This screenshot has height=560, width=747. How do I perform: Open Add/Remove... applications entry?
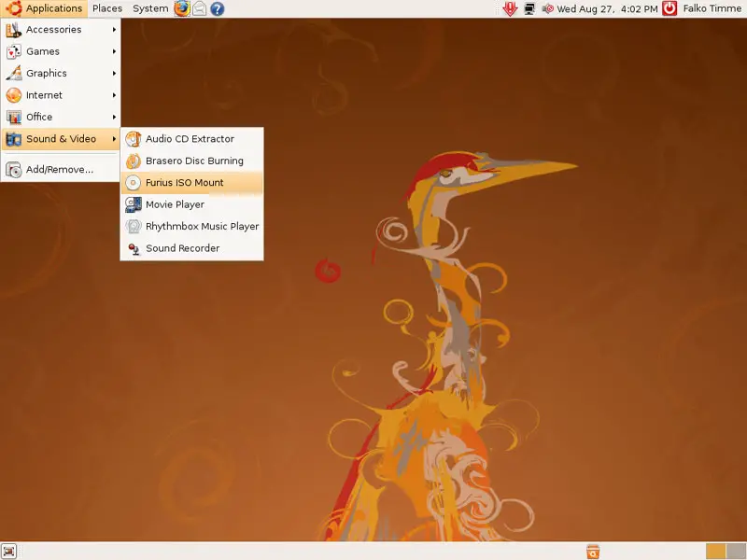(x=61, y=170)
